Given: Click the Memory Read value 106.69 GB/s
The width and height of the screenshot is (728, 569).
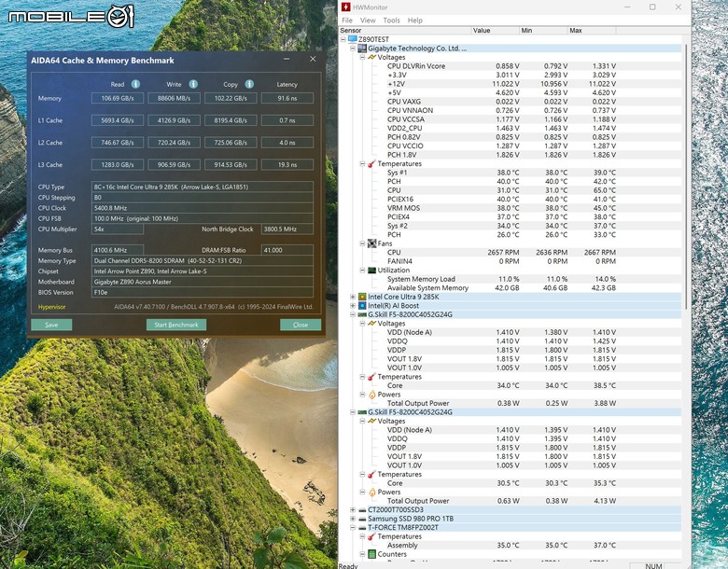Looking at the screenshot, I should (118, 98).
